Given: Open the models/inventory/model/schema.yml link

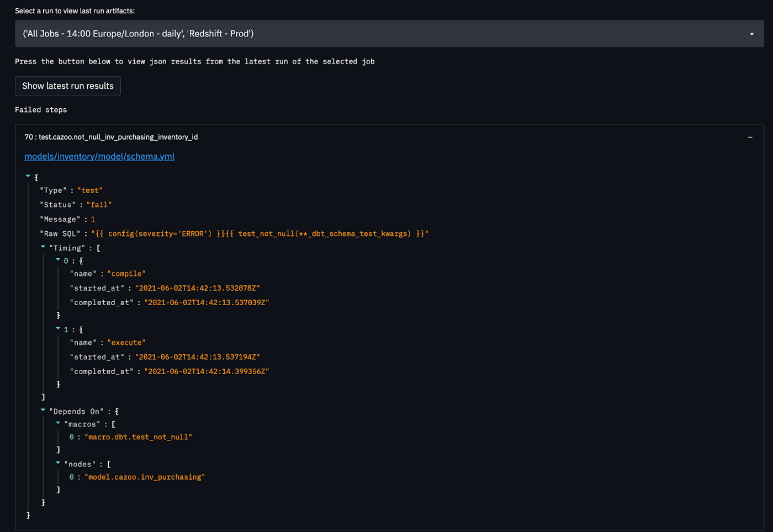Looking at the screenshot, I should 99,157.
